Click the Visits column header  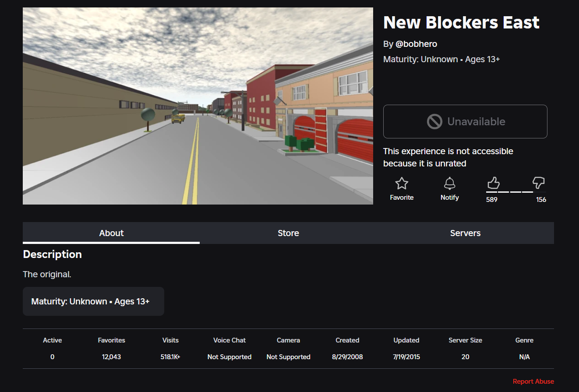tap(170, 340)
